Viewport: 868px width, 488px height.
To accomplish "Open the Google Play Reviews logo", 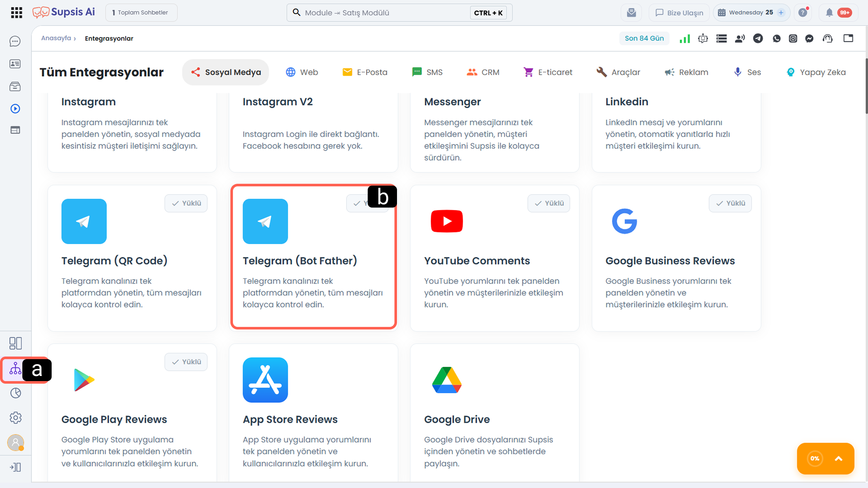I will tap(84, 380).
